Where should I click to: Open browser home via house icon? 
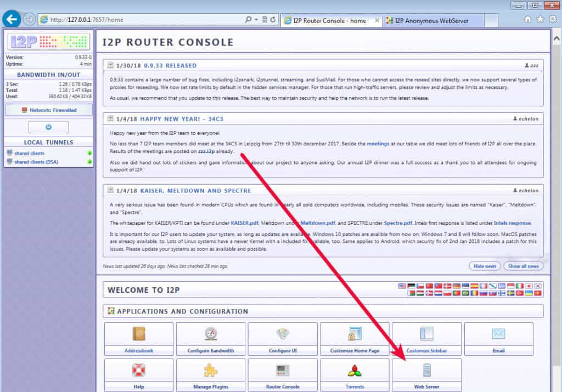[527, 19]
